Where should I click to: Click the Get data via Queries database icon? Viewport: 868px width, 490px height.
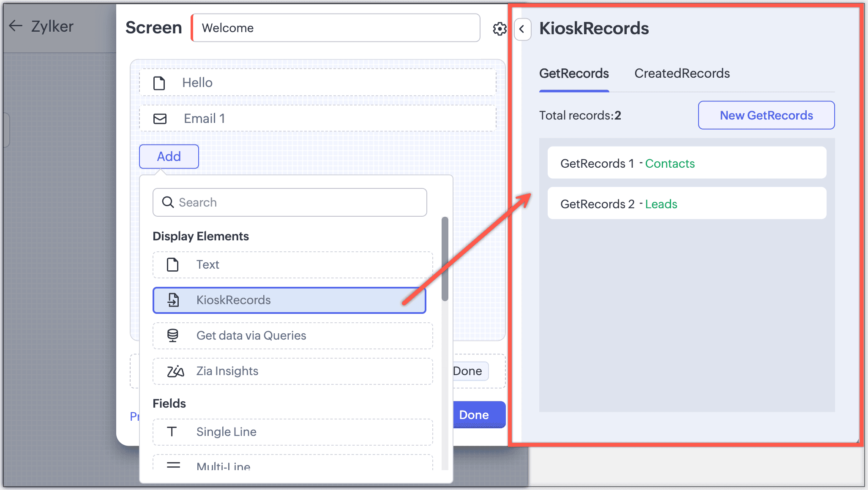coord(172,335)
